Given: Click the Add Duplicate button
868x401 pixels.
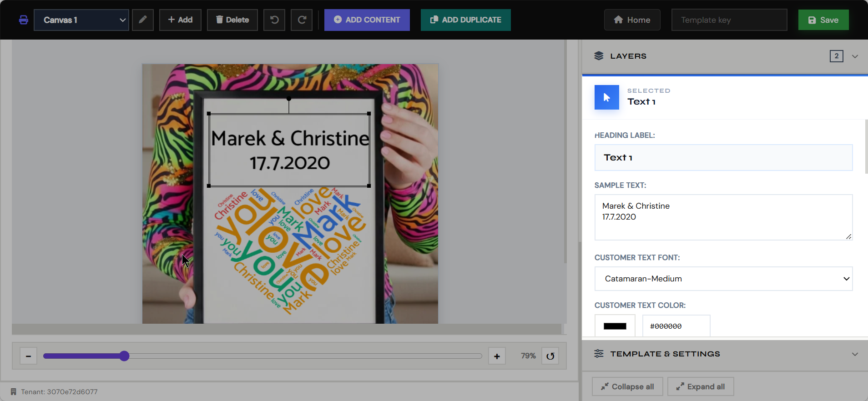Looking at the screenshot, I should click(x=466, y=20).
